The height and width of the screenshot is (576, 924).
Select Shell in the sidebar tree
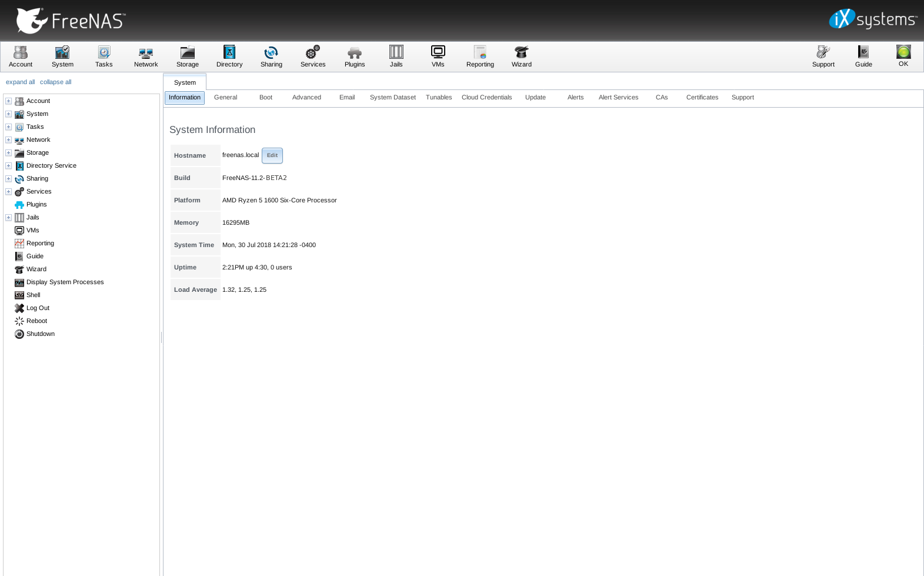coord(34,295)
